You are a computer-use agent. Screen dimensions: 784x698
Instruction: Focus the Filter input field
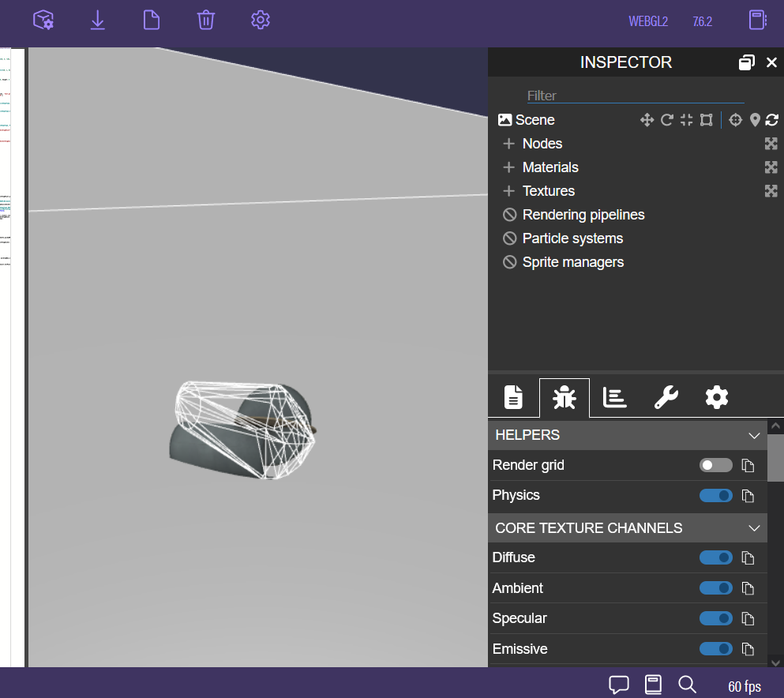tap(635, 96)
